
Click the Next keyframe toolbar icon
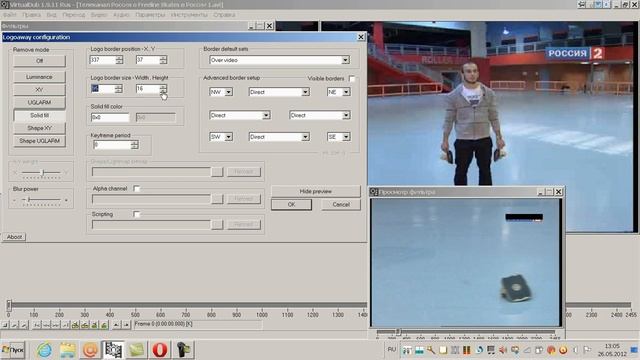click(x=85, y=325)
